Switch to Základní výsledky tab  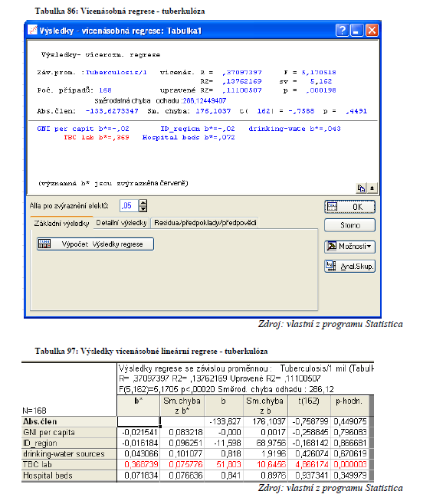coord(61,224)
